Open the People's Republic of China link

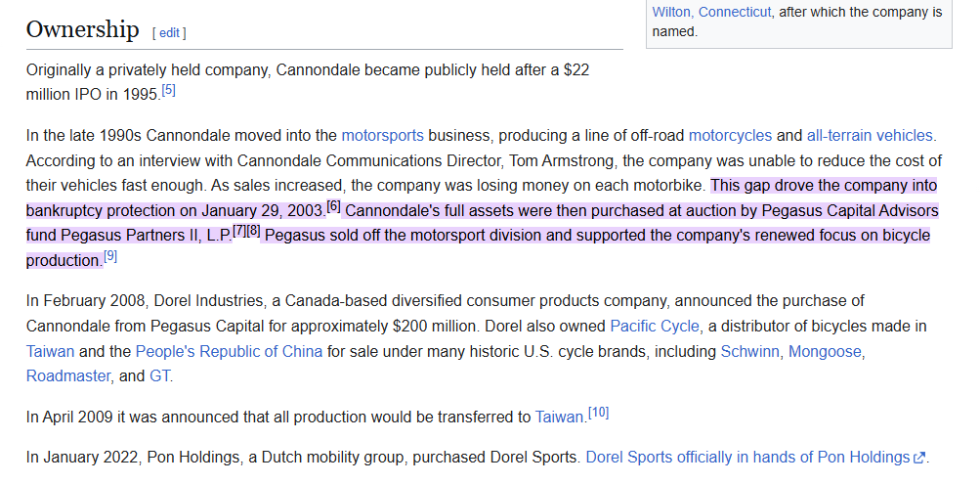tap(229, 351)
